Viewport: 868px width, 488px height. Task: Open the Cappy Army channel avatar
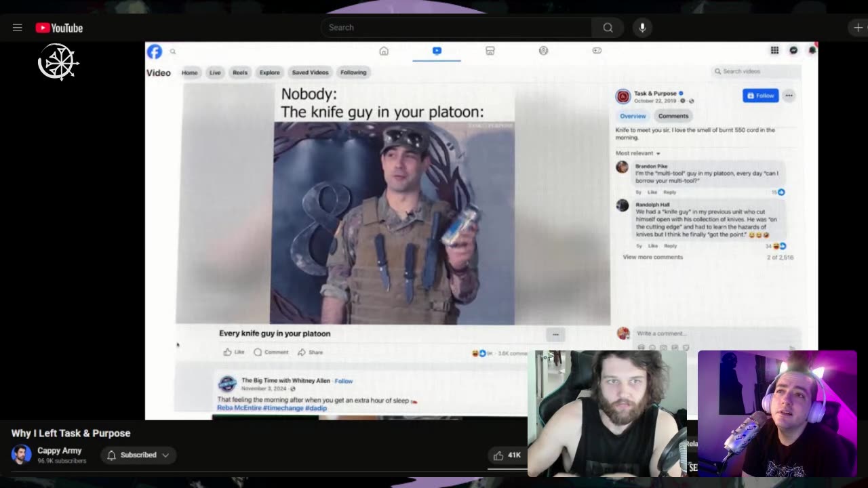point(21,454)
